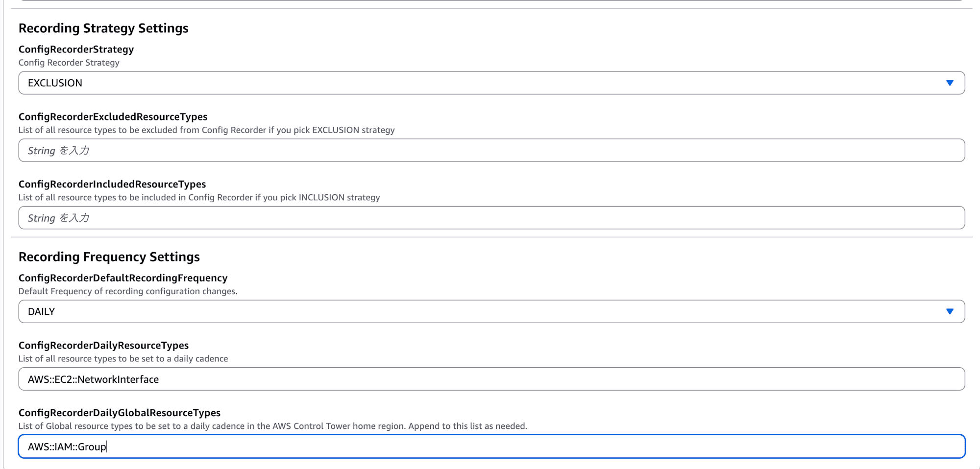Click the ConfigRecorderIncludedResourceTypes label

coord(112,185)
